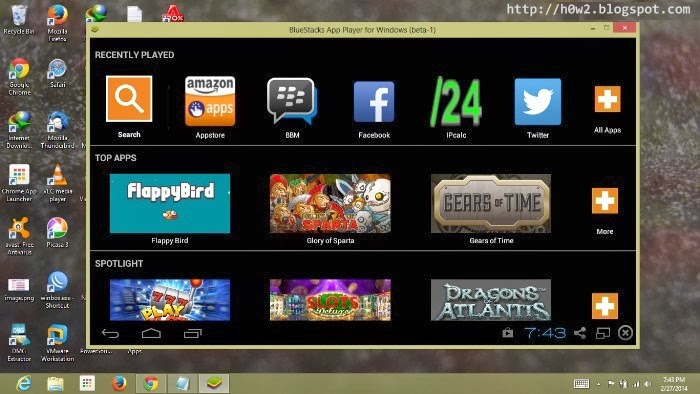Launch the Twitter app

click(x=538, y=102)
